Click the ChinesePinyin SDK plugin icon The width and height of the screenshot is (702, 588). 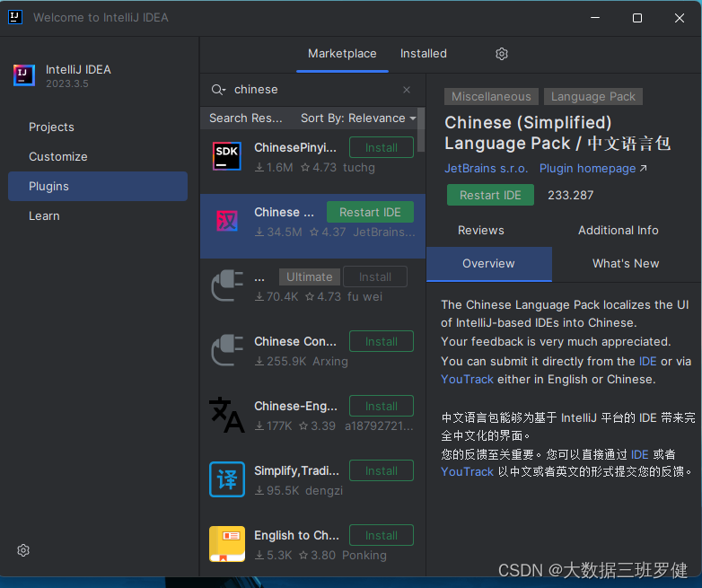[x=227, y=157]
